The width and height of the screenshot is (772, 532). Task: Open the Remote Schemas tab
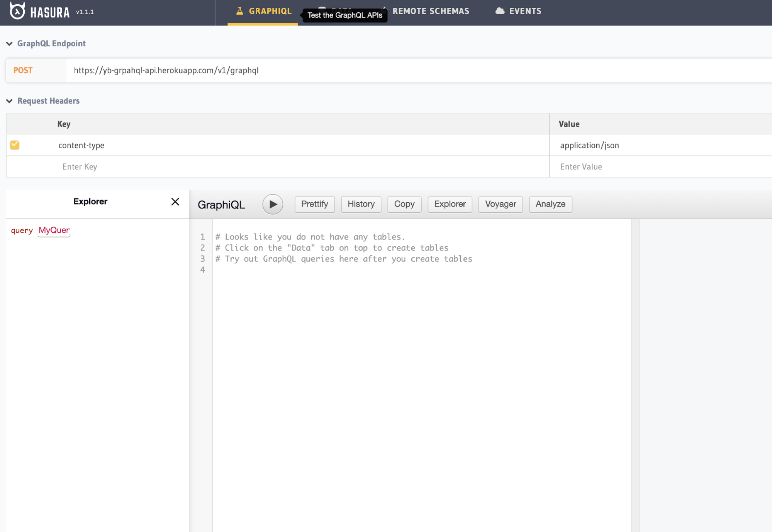click(430, 11)
